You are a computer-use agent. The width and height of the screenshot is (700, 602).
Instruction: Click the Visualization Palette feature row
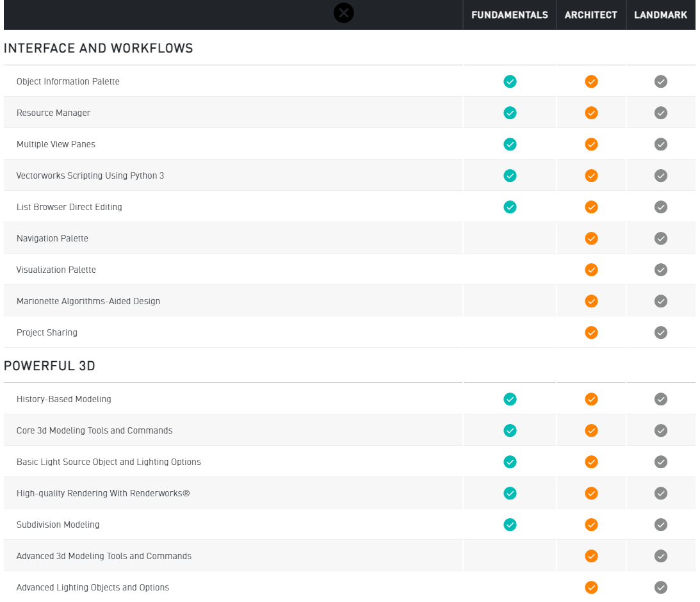click(x=56, y=270)
